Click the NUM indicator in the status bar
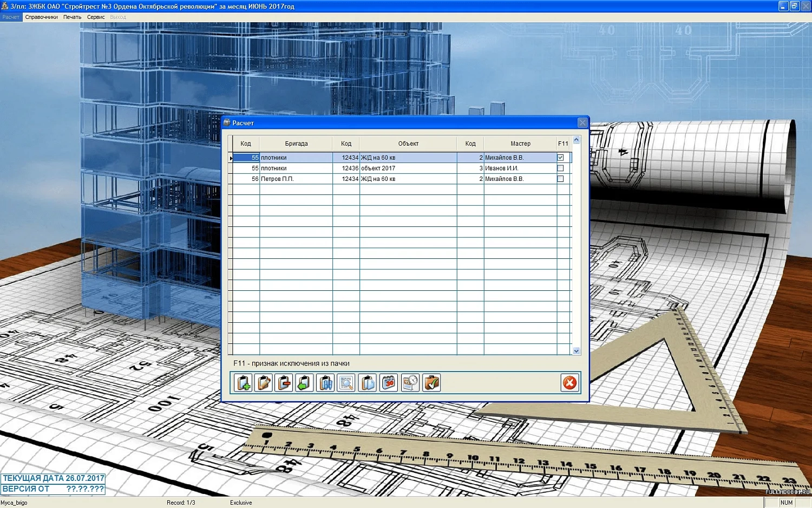This screenshot has height=508, width=812. click(x=787, y=503)
